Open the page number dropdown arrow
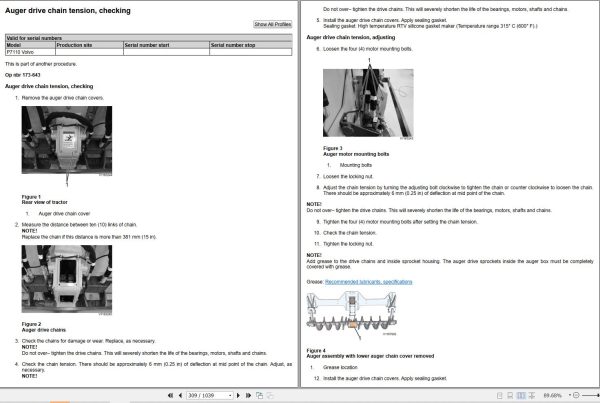 click(x=230, y=395)
